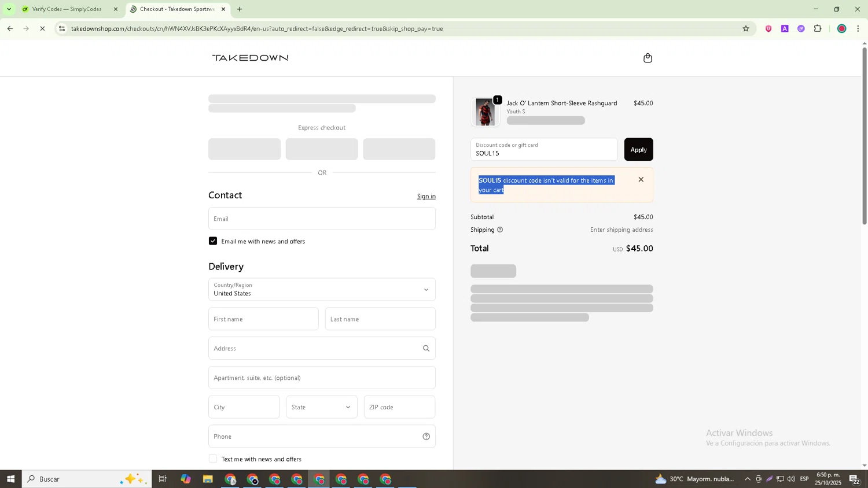The width and height of the screenshot is (868, 488).
Task: Open Task View on the taskbar
Action: (x=163, y=479)
